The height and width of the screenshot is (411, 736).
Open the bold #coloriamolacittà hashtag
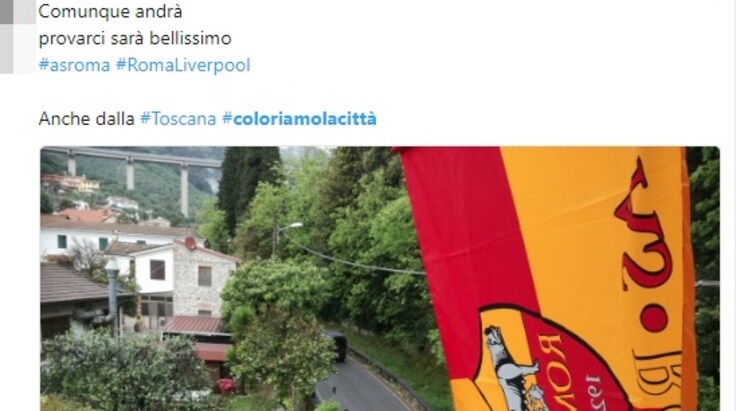(299, 119)
